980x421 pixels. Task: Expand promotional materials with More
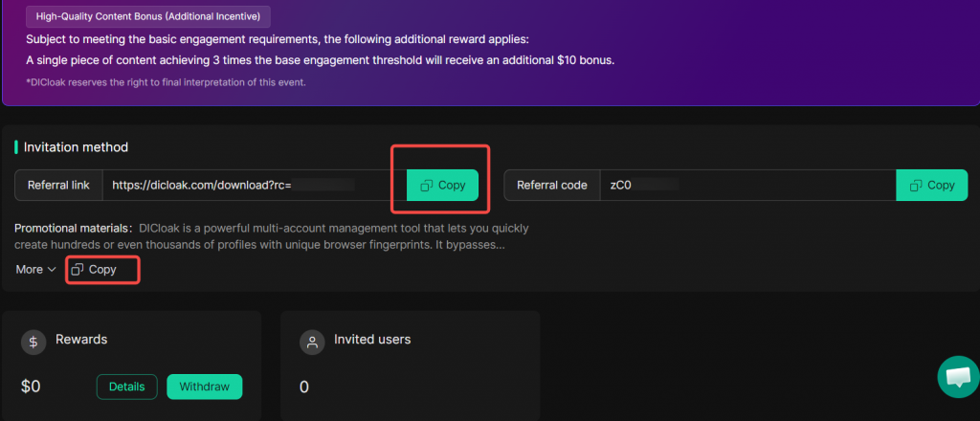[37, 270]
